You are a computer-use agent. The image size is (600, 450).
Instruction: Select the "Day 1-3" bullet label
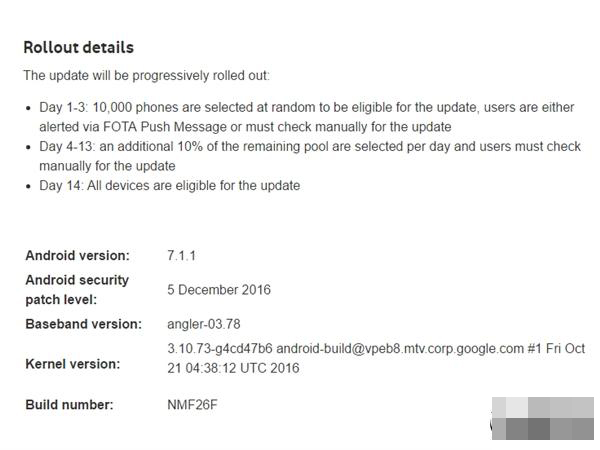tap(64, 107)
